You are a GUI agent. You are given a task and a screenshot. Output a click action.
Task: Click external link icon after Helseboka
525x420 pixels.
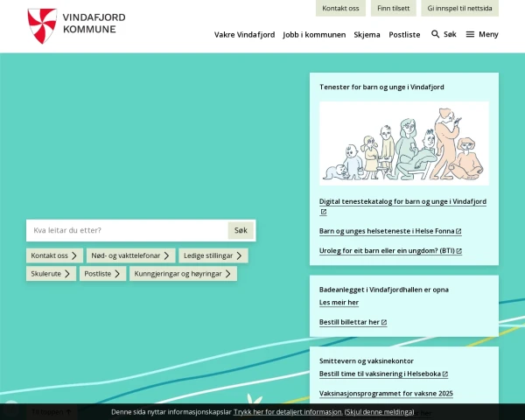coord(445,374)
